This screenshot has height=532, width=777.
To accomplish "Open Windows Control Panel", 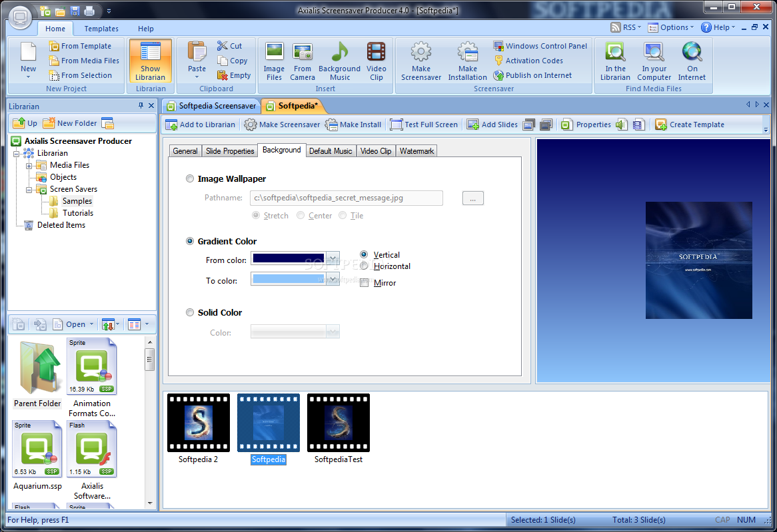I will coord(540,46).
